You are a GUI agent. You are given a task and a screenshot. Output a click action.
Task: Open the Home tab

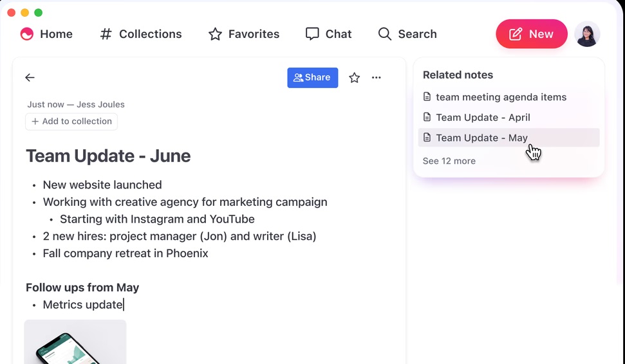point(46,34)
